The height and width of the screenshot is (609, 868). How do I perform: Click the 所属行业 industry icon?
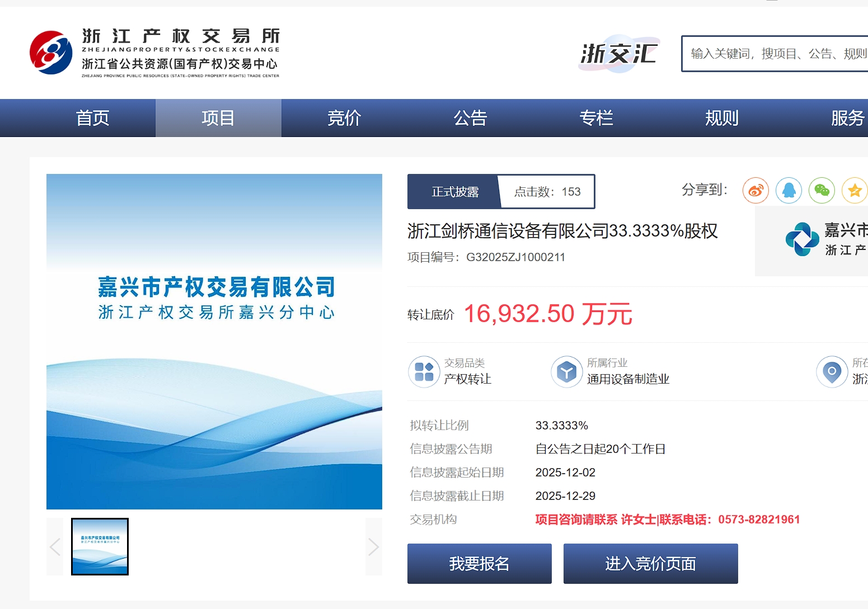[x=567, y=372]
